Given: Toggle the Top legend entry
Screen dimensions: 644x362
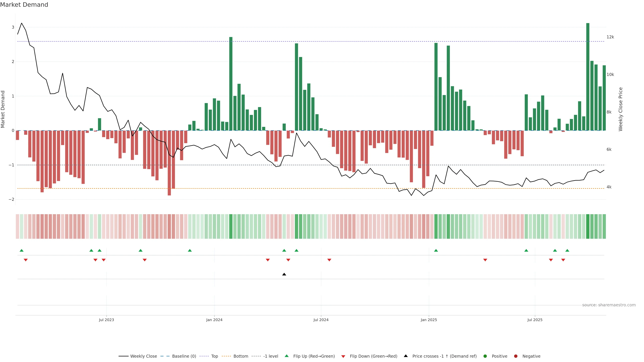Looking at the screenshot, I should [x=214, y=356].
